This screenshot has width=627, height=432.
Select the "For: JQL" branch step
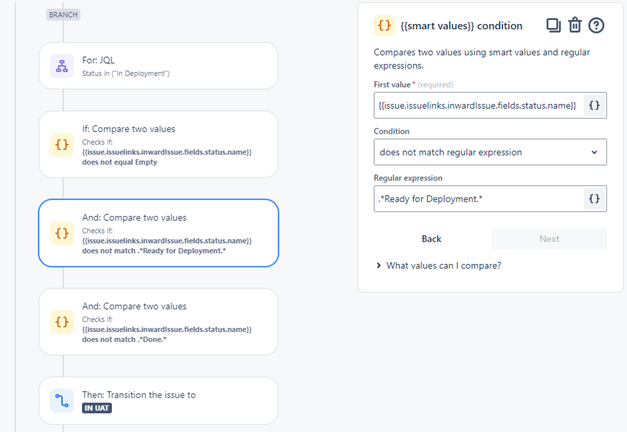pyautogui.click(x=158, y=67)
